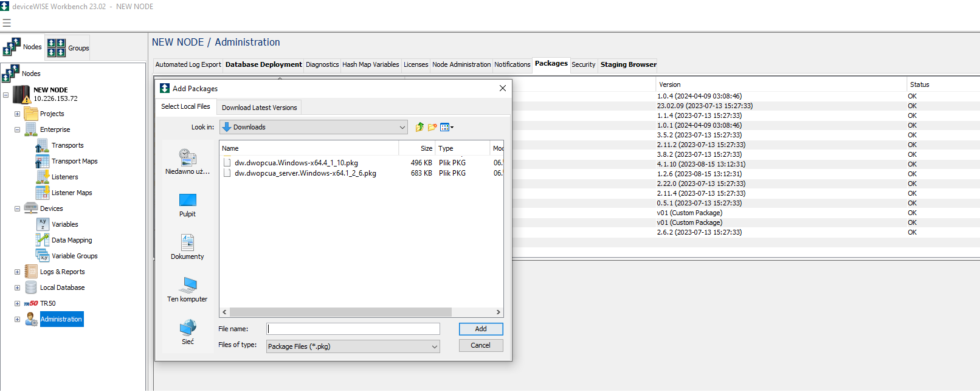Open the hamburger menu icon
The image size is (980, 392).
point(7,23)
